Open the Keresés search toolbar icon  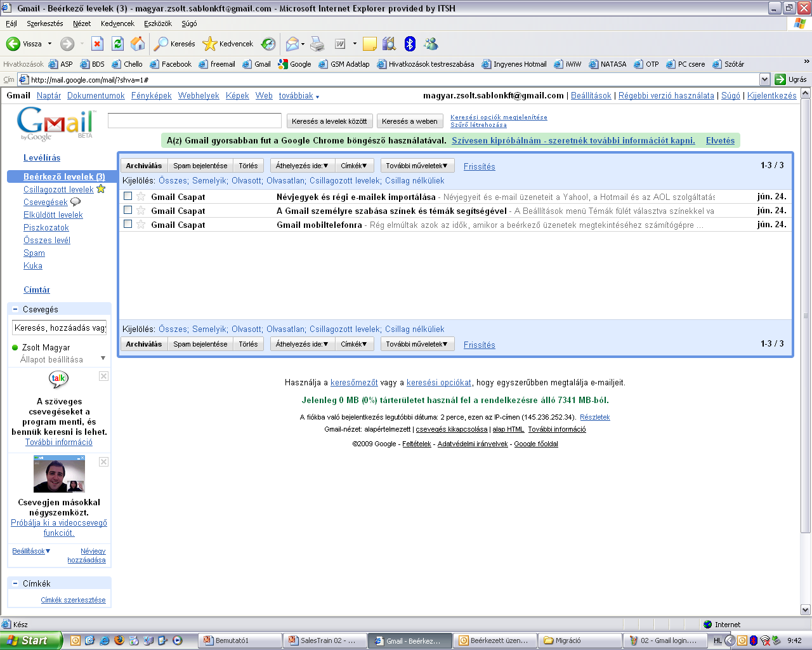(x=161, y=44)
